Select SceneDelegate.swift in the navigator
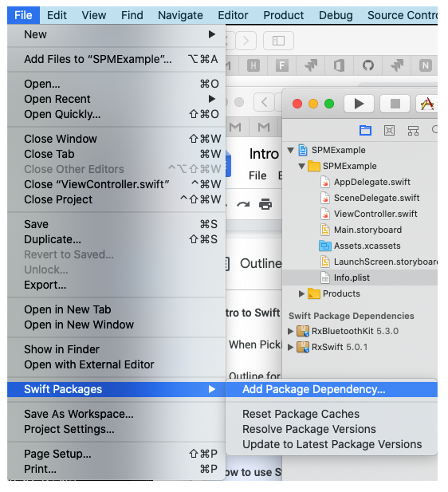448x492 pixels. click(360, 198)
